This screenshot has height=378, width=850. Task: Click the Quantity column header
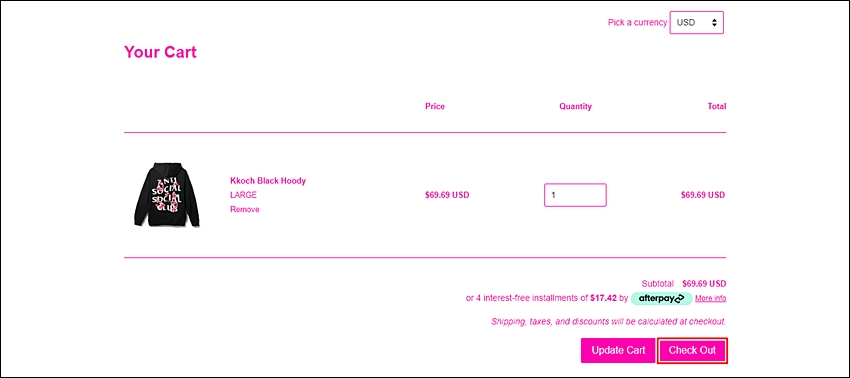[x=575, y=106]
